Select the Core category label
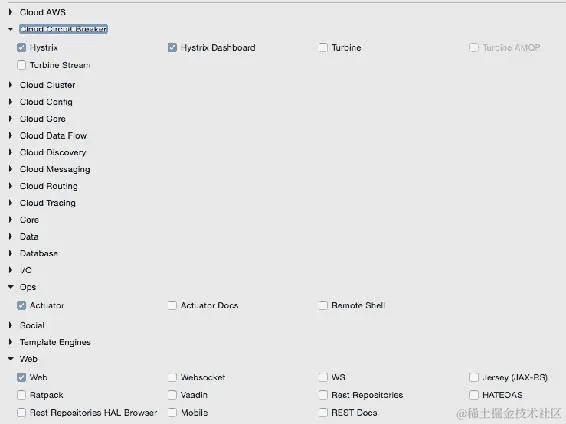This screenshot has width=566, height=424. (29, 220)
